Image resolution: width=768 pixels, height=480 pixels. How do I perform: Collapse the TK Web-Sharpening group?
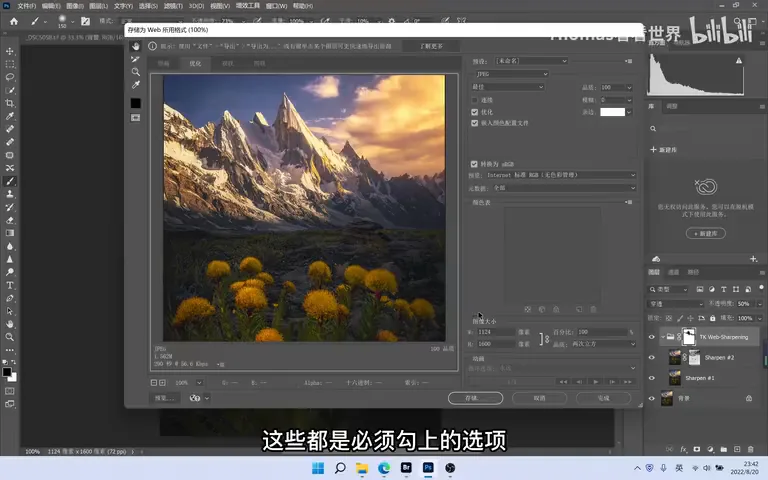click(x=663, y=337)
